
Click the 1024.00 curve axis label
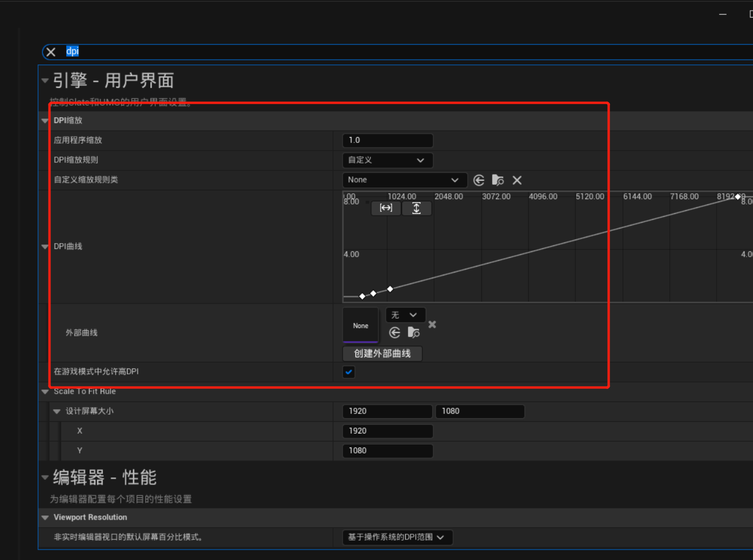tap(402, 197)
